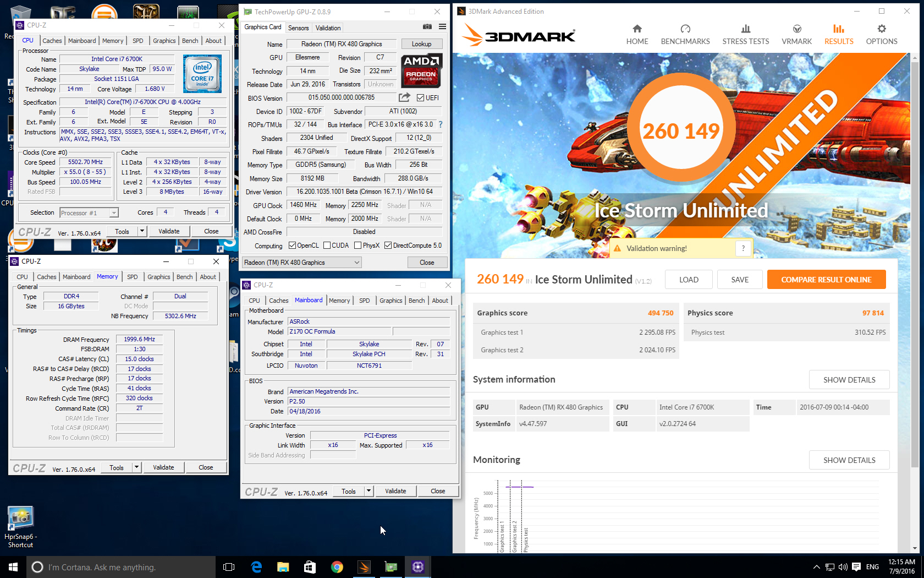924x578 pixels.
Task: Click the Close button in GPU-Z
Action: pos(427,263)
